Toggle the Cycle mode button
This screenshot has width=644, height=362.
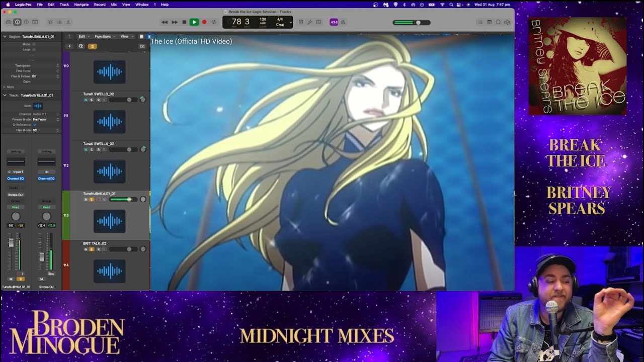(214, 22)
